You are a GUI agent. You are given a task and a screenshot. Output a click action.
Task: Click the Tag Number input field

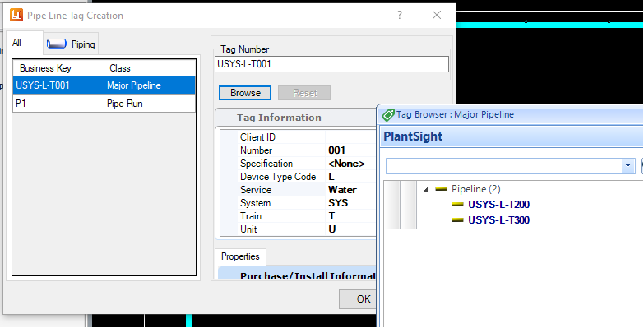click(x=331, y=64)
